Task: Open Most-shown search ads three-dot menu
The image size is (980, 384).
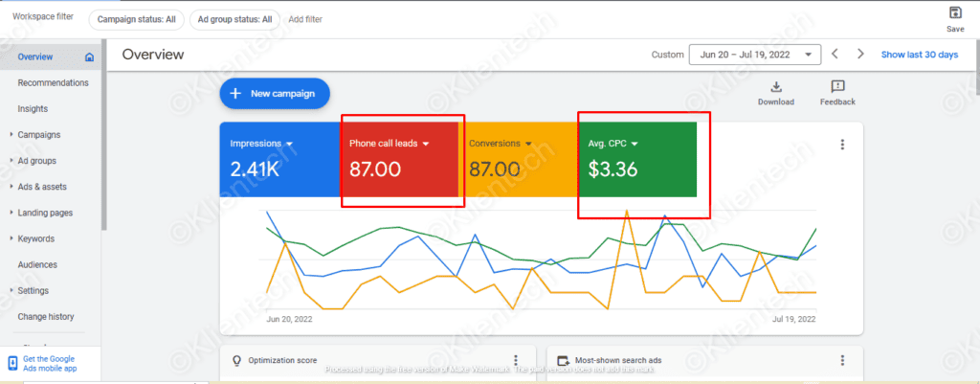Action: click(842, 360)
